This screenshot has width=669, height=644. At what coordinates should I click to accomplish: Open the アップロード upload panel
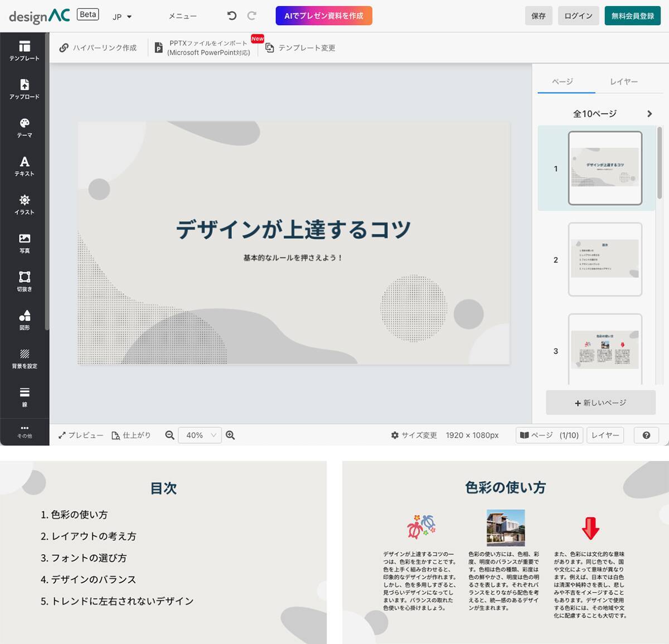(x=24, y=89)
